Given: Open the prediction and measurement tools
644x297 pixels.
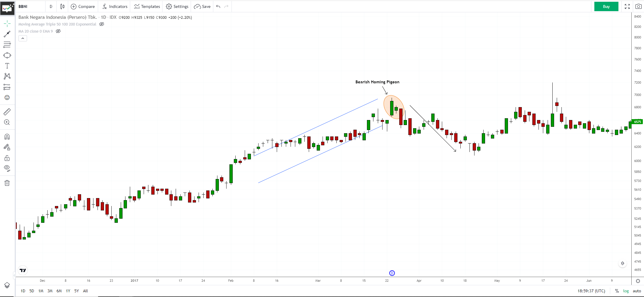Looking at the screenshot, I should (7, 87).
